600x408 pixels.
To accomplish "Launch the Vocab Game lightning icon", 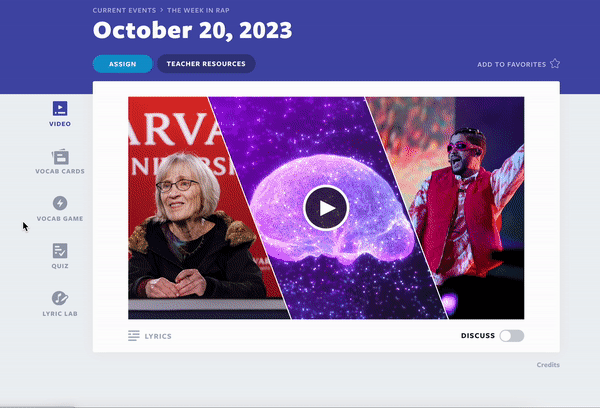I will click(60, 203).
